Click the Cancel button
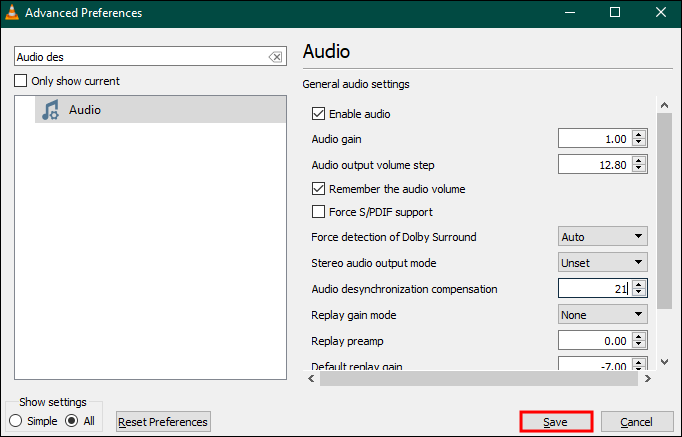This screenshot has width=682, height=437. point(636,422)
